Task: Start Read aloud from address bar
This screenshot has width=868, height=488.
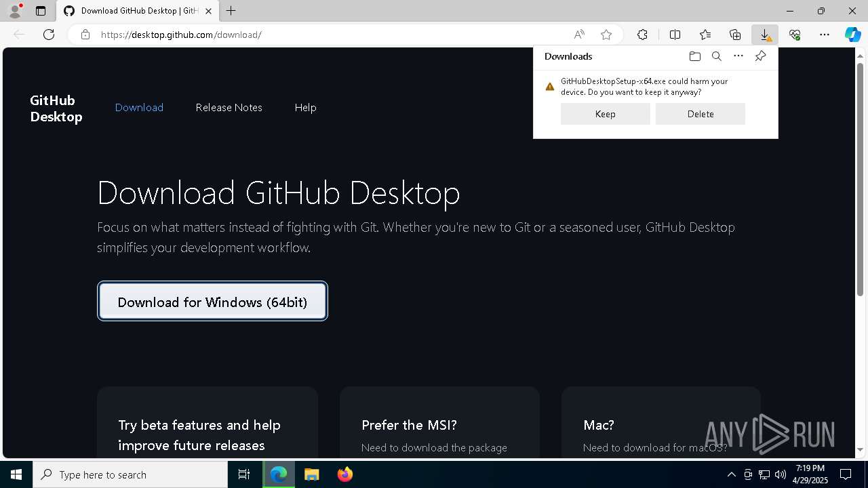Action: pyautogui.click(x=579, y=35)
